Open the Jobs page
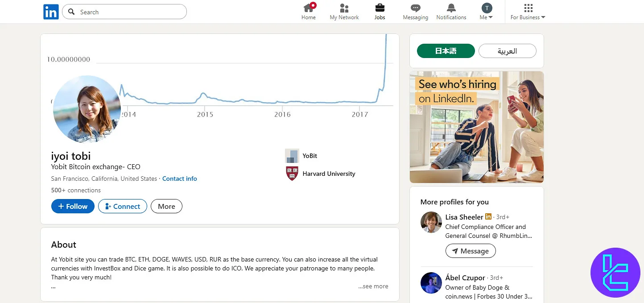 [380, 12]
